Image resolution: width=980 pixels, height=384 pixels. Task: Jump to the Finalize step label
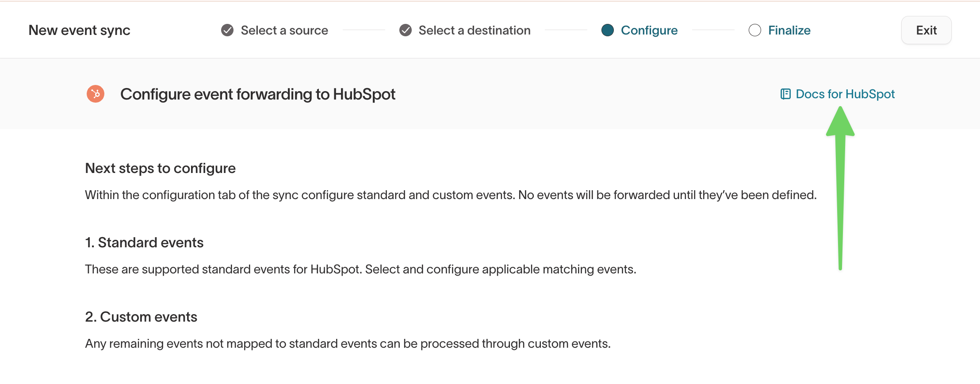click(789, 30)
